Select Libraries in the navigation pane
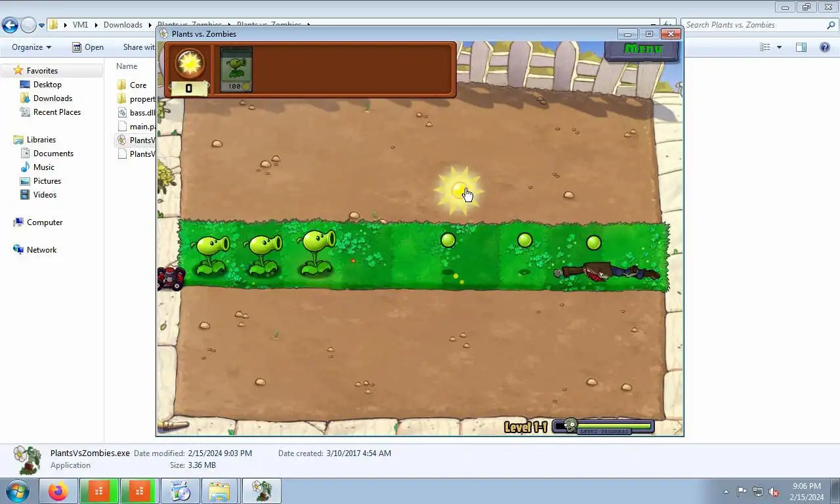 (x=41, y=140)
